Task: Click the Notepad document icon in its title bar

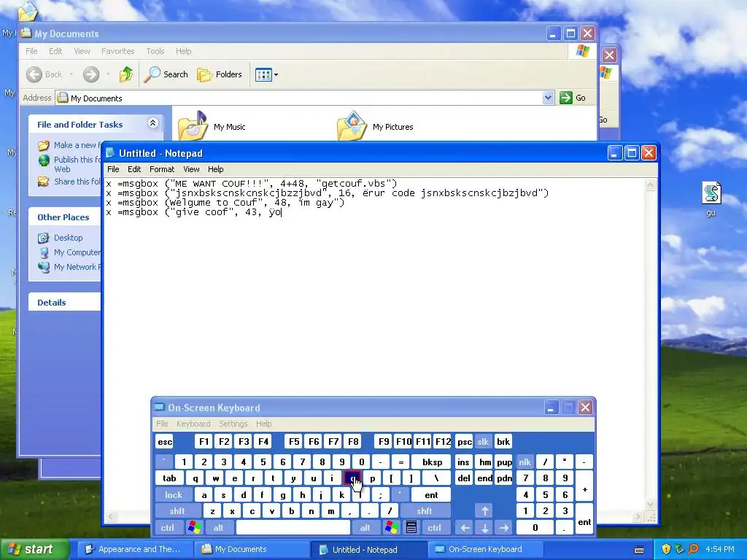Action: click(x=110, y=153)
